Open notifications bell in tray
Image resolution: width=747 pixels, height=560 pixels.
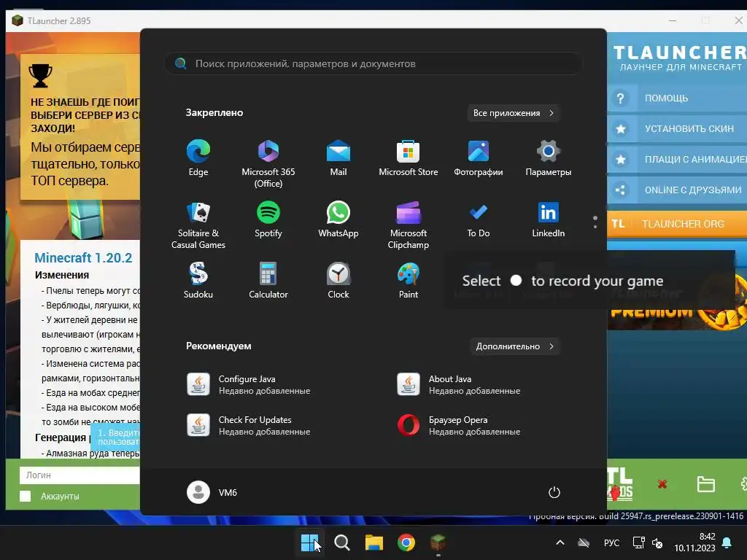pyautogui.click(x=727, y=542)
